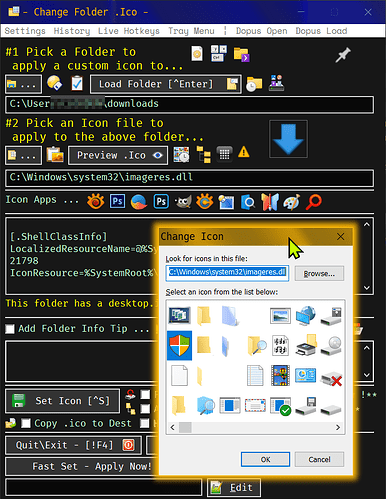Launch the orange-blue swirl app icon
The image size is (386, 499).
[x=139, y=202]
